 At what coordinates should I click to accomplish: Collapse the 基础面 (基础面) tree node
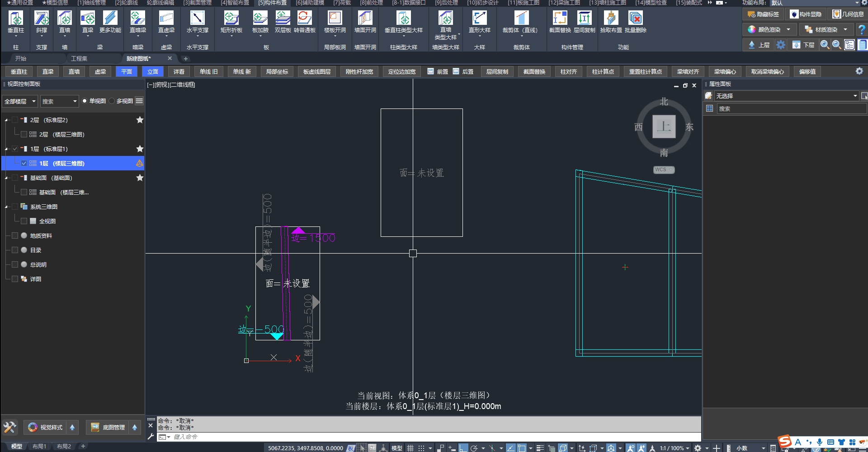6,178
